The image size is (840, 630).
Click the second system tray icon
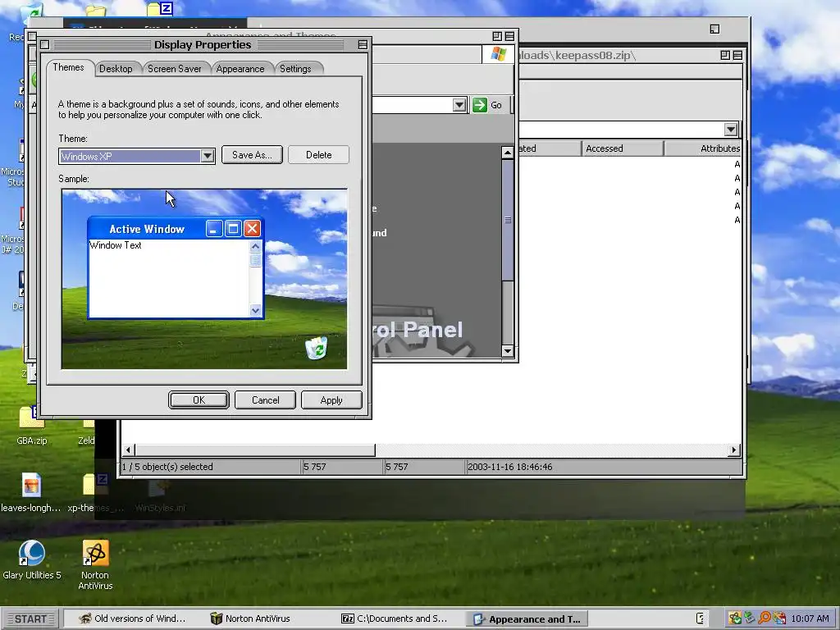click(x=750, y=619)
